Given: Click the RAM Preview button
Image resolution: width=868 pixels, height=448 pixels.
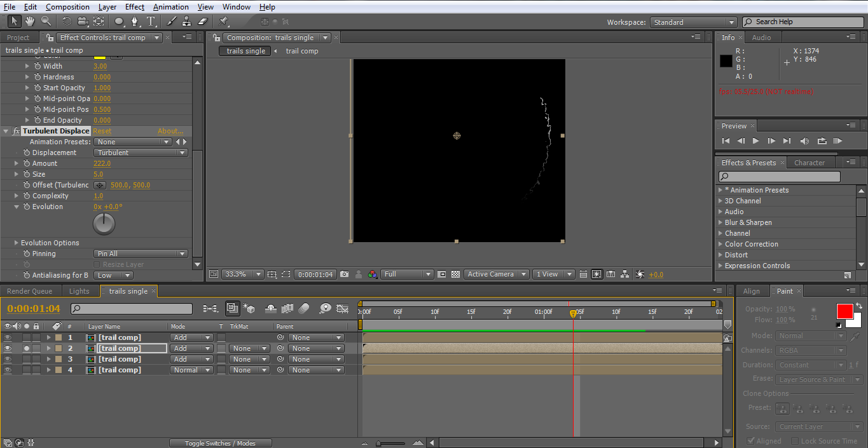Looking at the screenshot, I should [x=837, y=141].
